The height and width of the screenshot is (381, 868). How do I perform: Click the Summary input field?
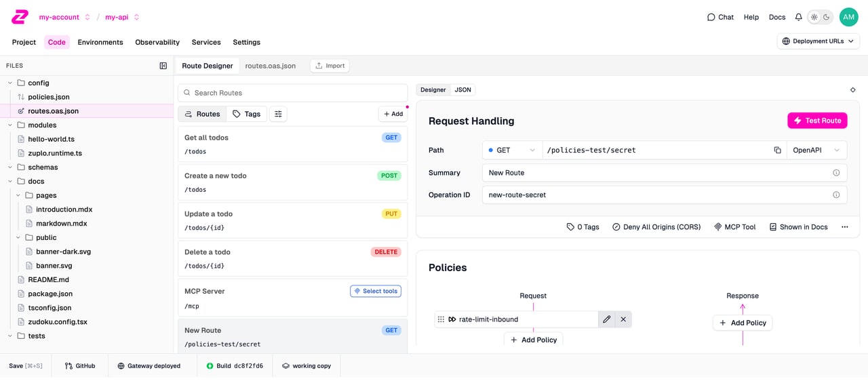point(665,173)
